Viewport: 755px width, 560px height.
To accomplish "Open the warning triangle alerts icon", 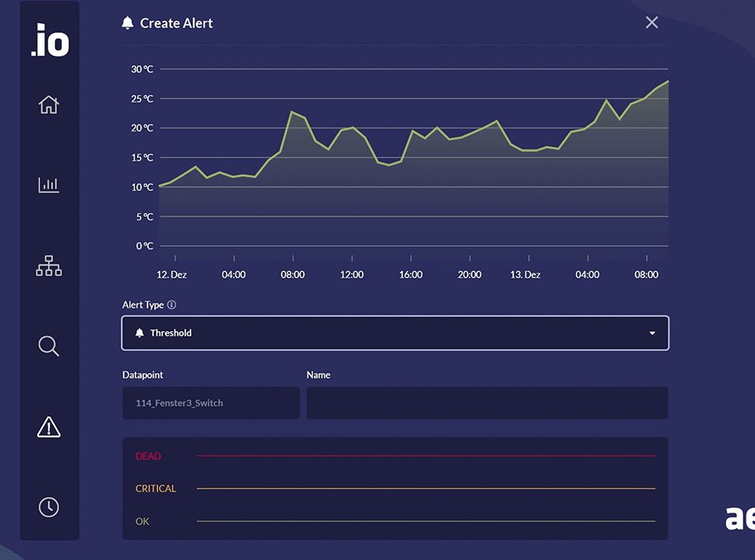I will (48, 427).
